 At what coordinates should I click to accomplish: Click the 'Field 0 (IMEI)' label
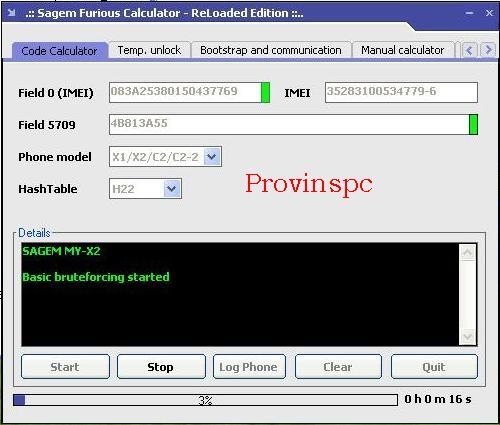(x=56, y=93)
